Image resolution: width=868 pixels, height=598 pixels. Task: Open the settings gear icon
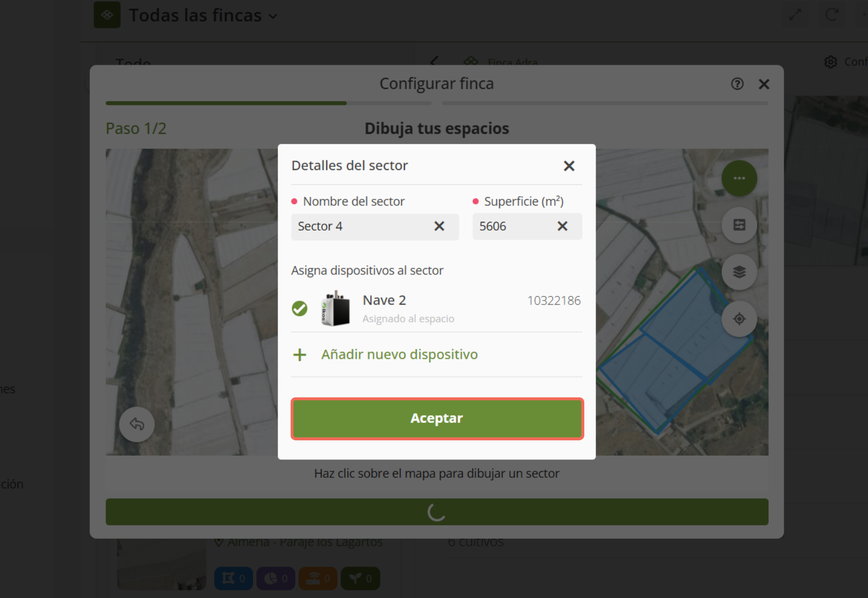point(830,62)
